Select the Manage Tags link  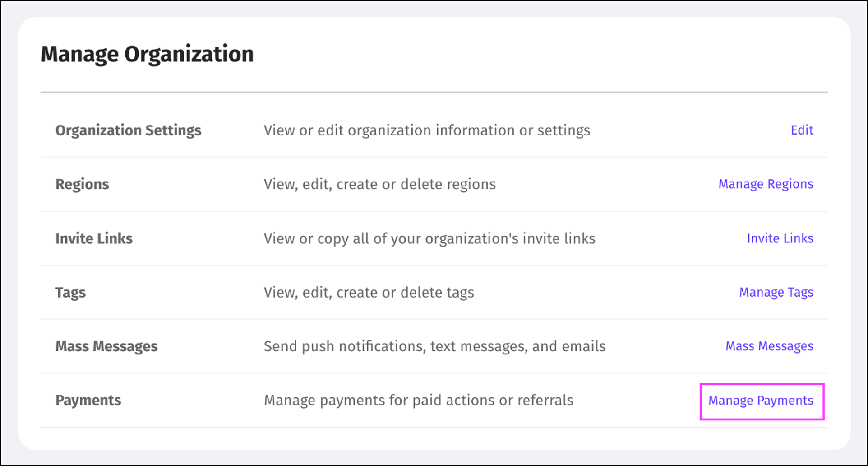[776, 293]
